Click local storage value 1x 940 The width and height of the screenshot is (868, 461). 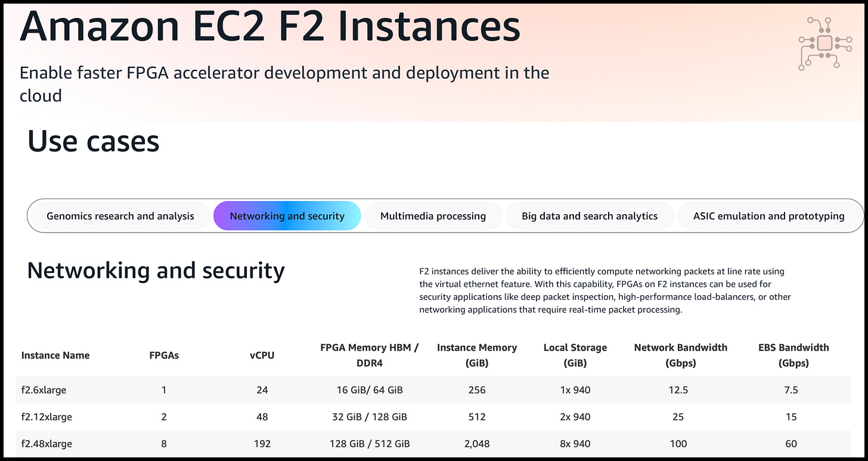[x=575, y=390]
